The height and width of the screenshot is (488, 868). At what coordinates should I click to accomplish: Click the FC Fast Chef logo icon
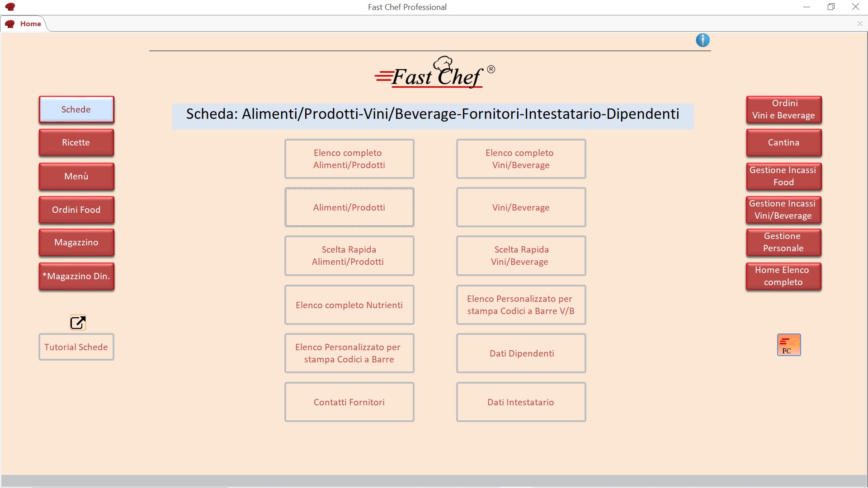click(x=789, y=345)
